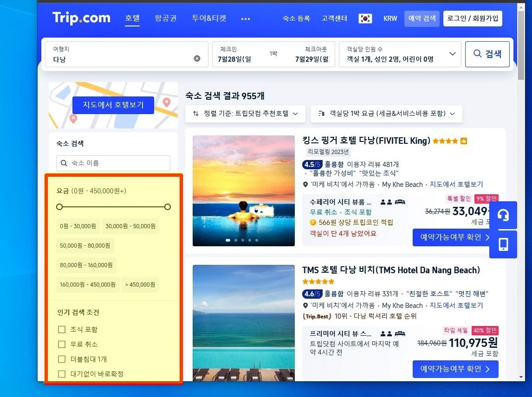
Task: Click the thumbs-up badge next to FIVITEL King
Action: [x=463, y=141]
